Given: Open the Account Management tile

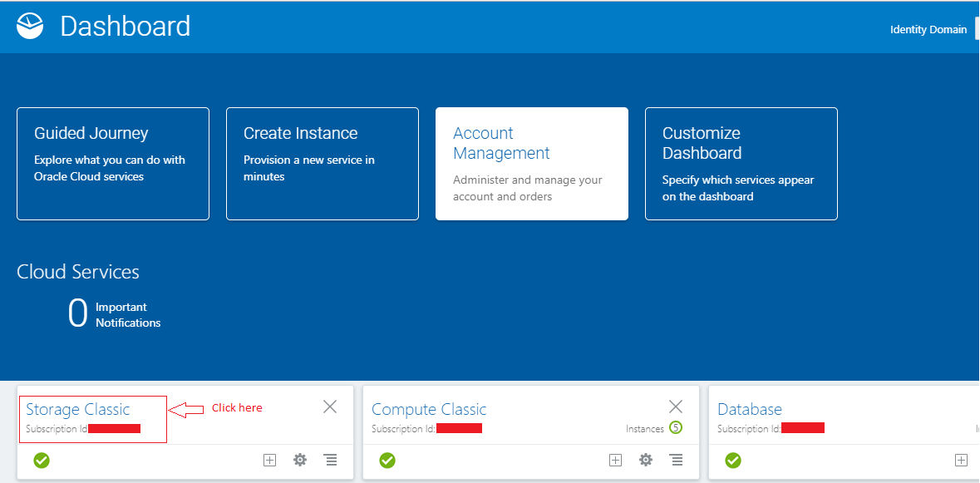Looking at the screenshot, I should (x=532, y=164).
